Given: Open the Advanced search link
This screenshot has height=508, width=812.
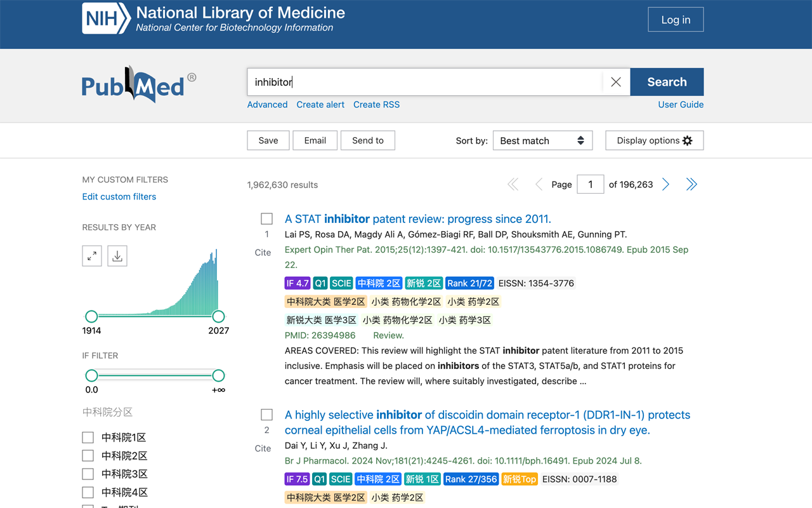Looking at the screenshot, I should 267,105.
